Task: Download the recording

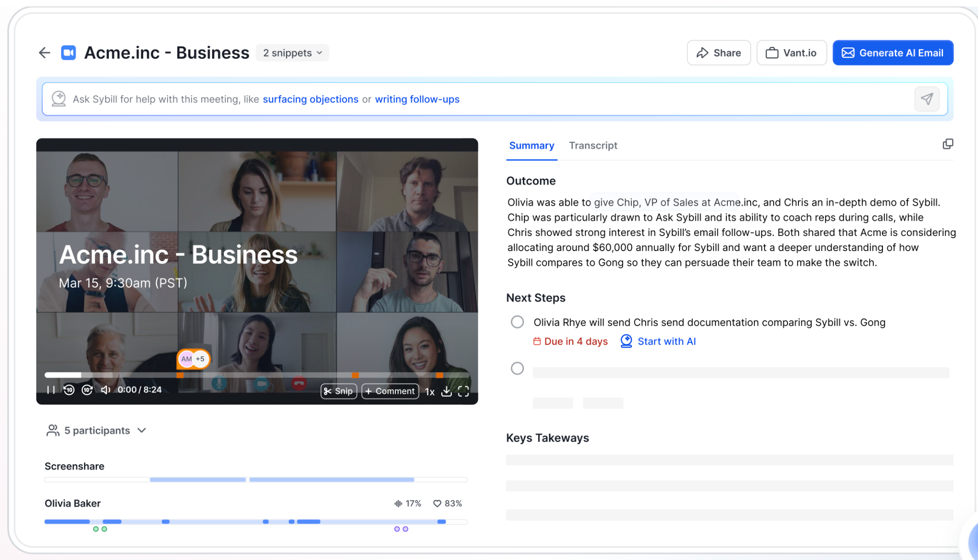Action: pos(446,391)
